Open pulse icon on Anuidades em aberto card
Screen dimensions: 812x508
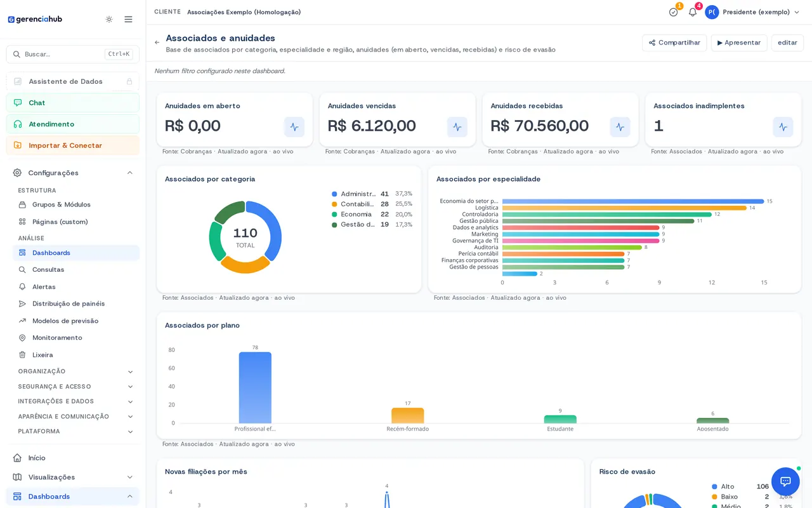pos(294,127)
